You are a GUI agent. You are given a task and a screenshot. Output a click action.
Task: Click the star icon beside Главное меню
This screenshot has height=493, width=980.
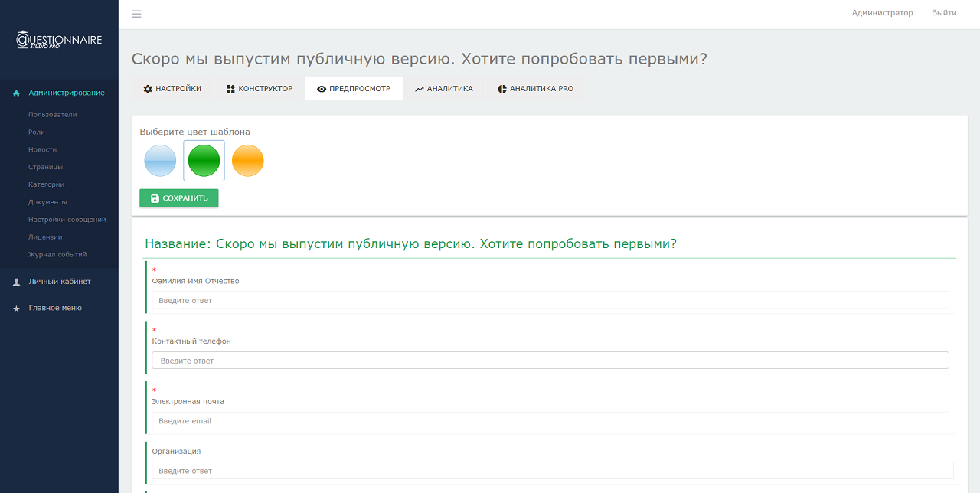tap(15, 308)
